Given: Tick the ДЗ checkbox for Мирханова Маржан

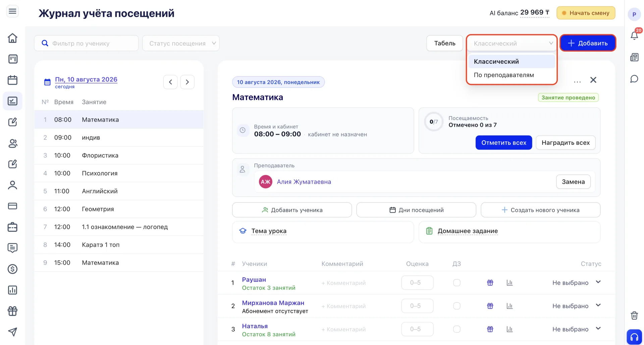Looking at the screenshot, I should 457,306.
